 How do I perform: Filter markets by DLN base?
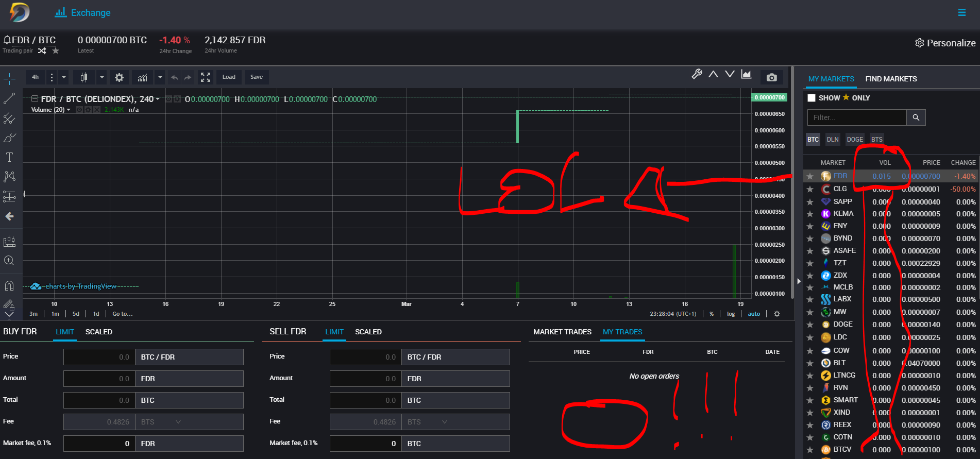tap(833, 140)
